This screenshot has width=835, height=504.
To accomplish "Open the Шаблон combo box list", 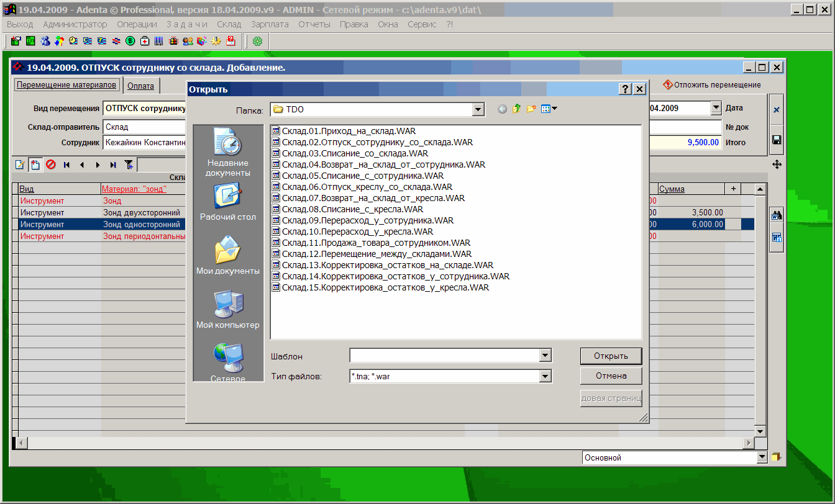I will coord(545,356).
